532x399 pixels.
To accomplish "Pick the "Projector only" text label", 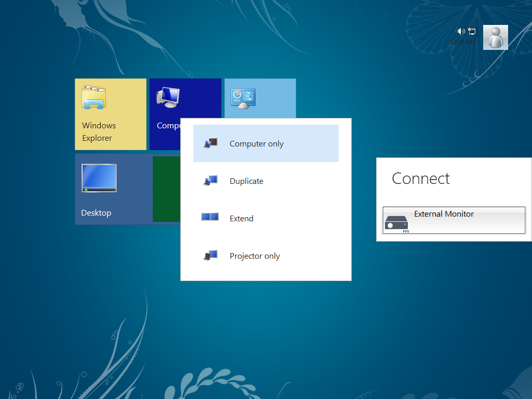I will tap(255, 256).
